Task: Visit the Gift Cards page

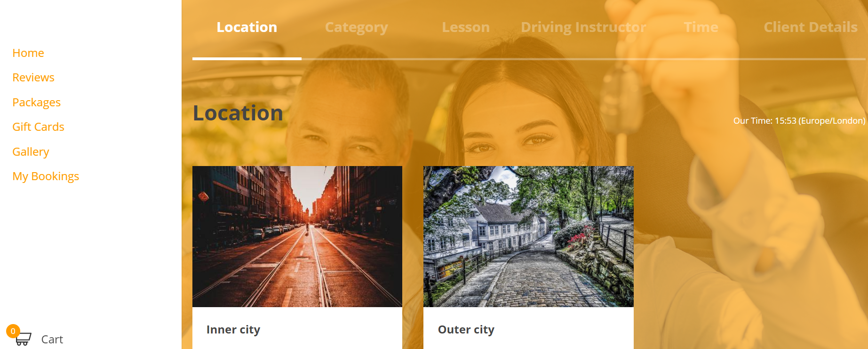Action: tap(38, 127)
